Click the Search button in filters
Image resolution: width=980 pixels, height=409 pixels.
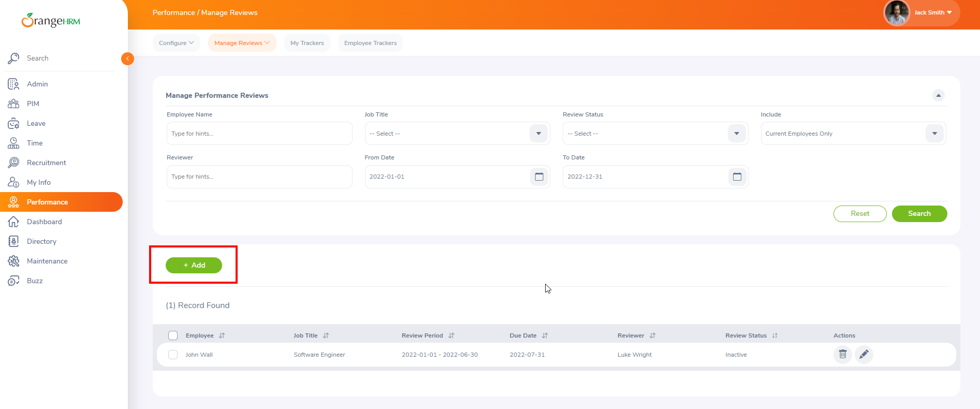[x=919, y=214]
